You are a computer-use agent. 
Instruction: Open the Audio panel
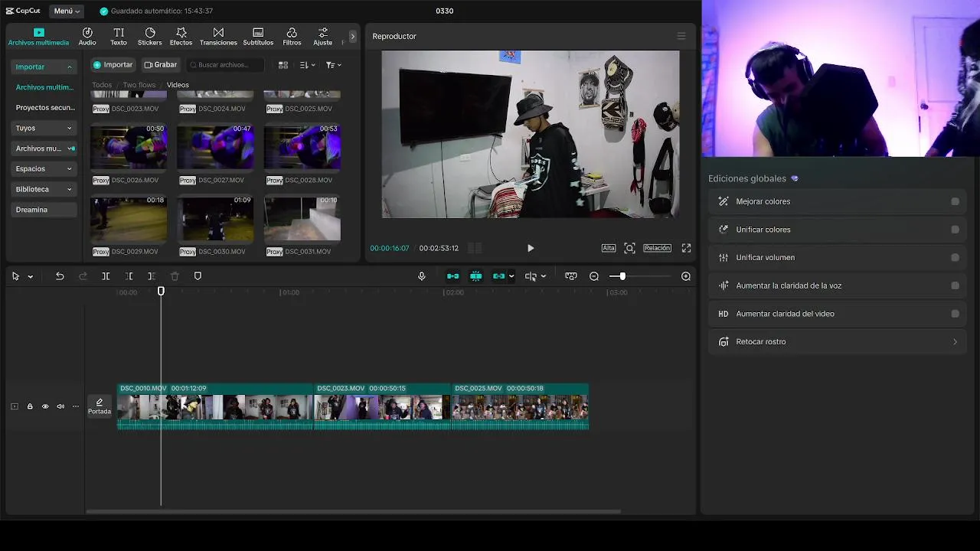coord(87,37)
